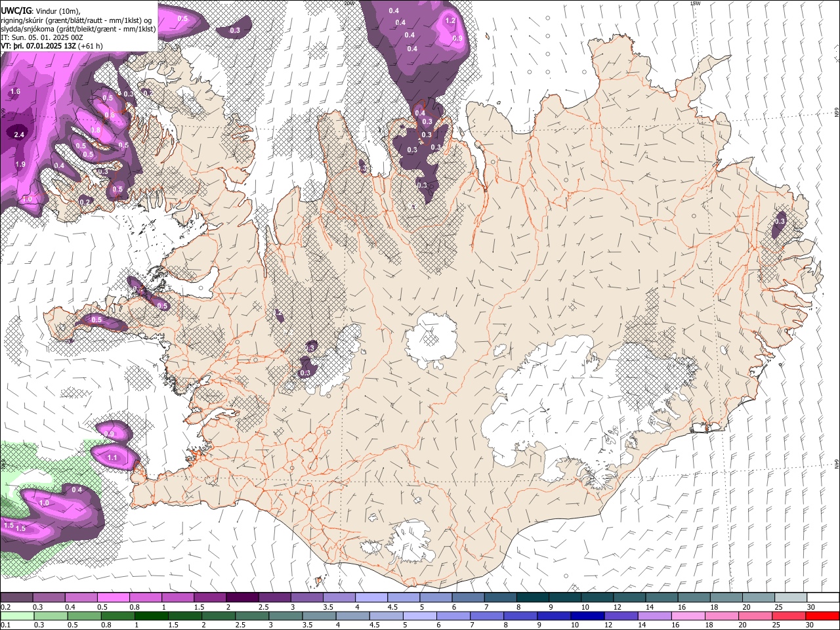Pick the medium green 0.5–0.8 rain legend swatch
The width and height of the screenshot is (840, 630).
pyautogui.click(x=84, y=616)
